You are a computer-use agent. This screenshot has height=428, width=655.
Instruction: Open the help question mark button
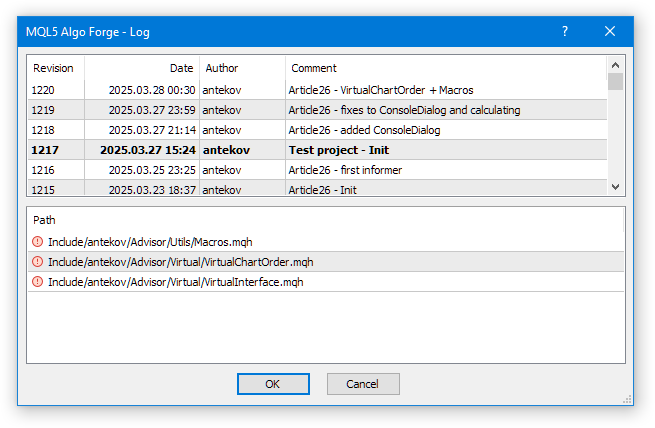(x=565, y=31)
